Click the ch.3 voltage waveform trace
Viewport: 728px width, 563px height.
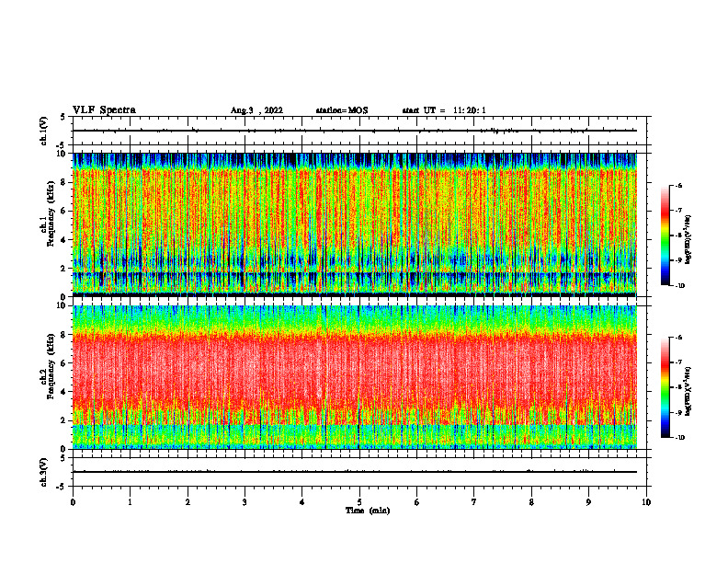pos(355,472)
